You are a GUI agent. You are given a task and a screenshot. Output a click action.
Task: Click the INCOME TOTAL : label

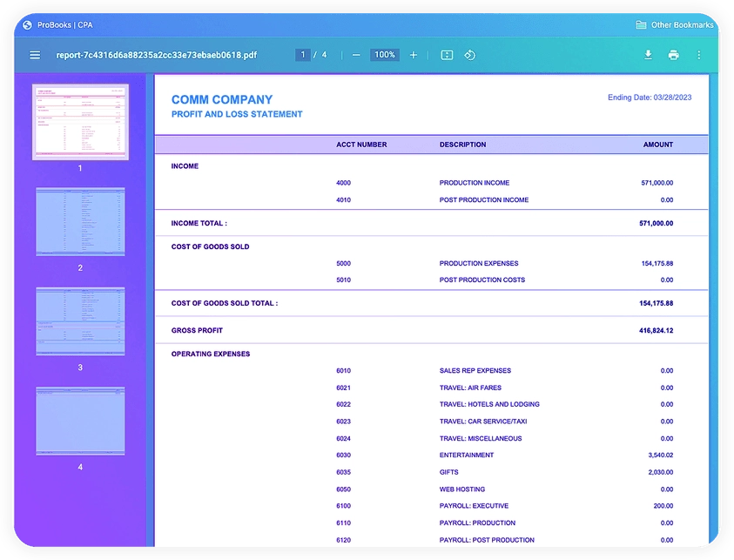[x=199, y=223]
